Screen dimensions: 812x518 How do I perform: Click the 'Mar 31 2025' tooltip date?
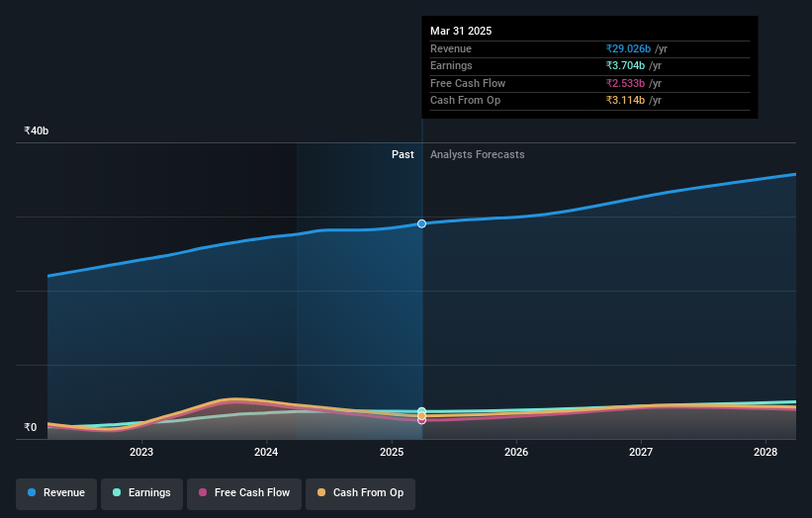coord(461,31)
